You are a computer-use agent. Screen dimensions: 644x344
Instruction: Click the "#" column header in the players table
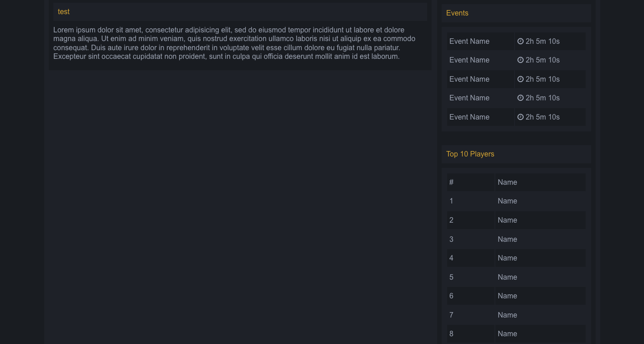(451, 182)
